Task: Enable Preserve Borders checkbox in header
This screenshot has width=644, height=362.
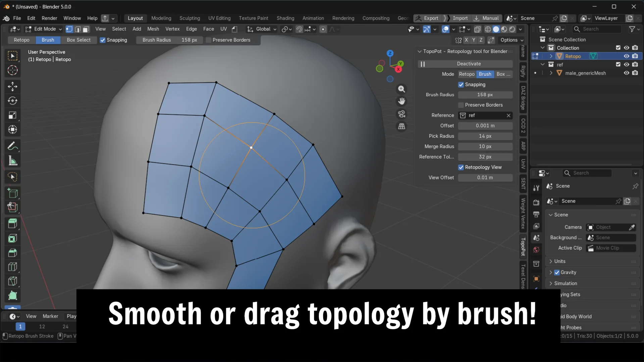Action: [208, 40]
